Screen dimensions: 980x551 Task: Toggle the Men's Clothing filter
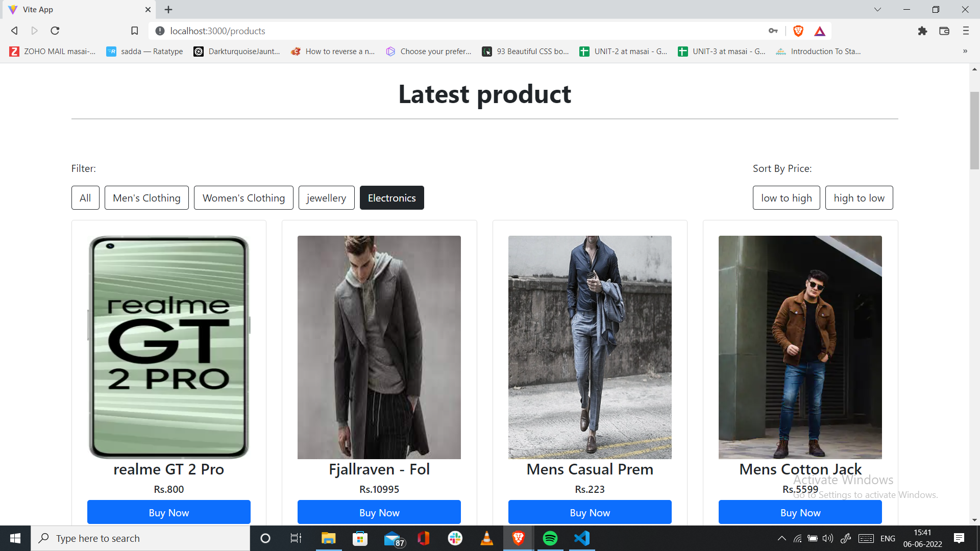pyautogui.click(x=146, y=197)
